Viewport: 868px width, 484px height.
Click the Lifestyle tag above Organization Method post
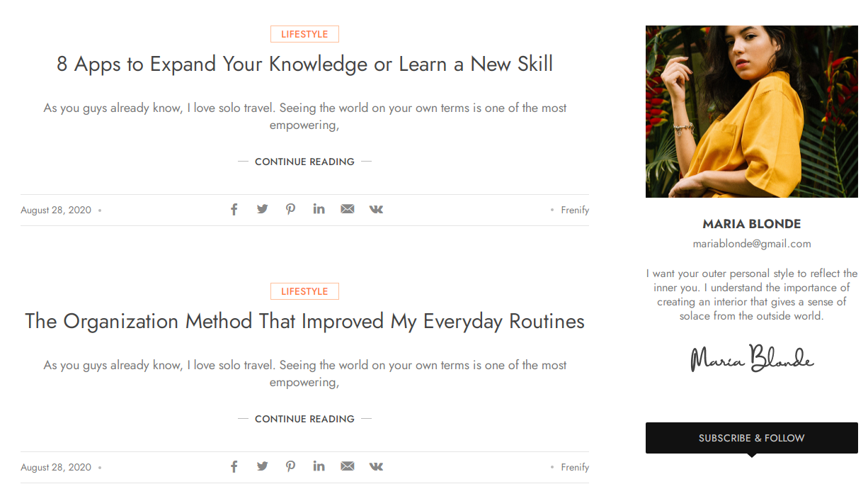(304, 291)
